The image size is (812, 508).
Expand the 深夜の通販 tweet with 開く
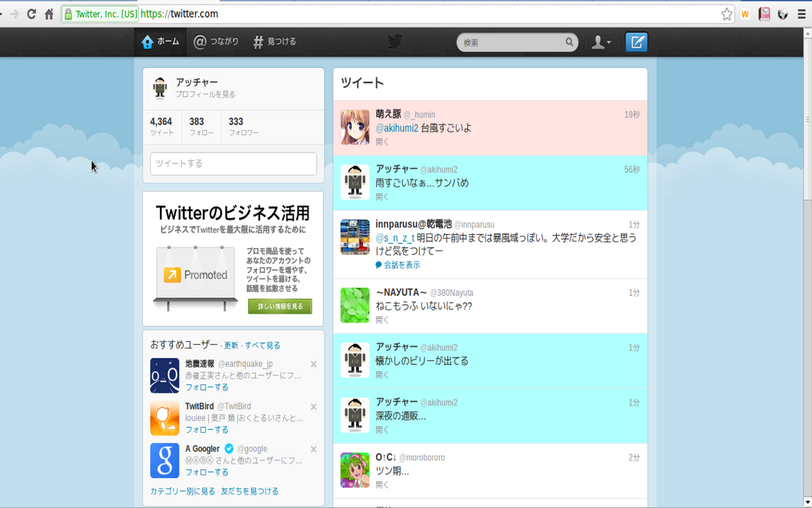click(383, 430)
